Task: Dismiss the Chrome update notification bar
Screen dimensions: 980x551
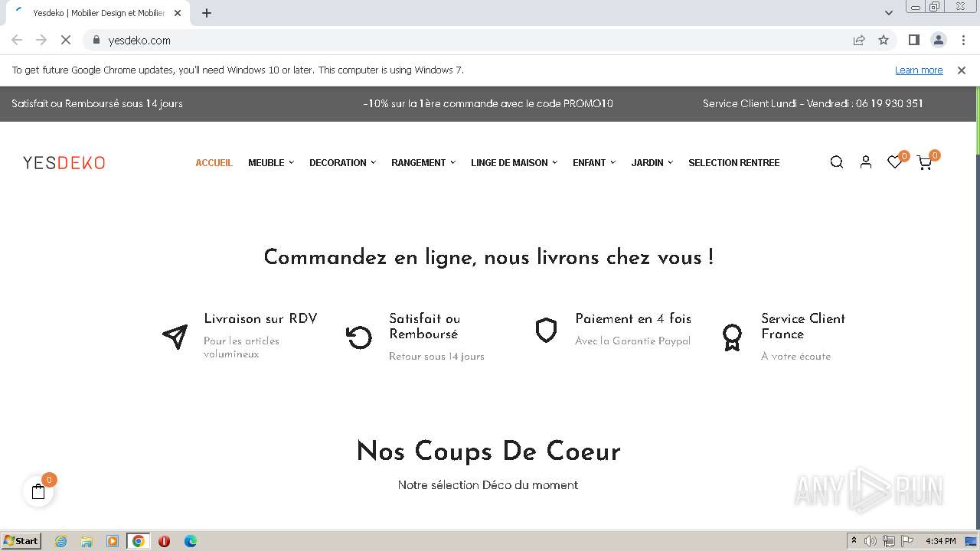Action: point(962,70)
